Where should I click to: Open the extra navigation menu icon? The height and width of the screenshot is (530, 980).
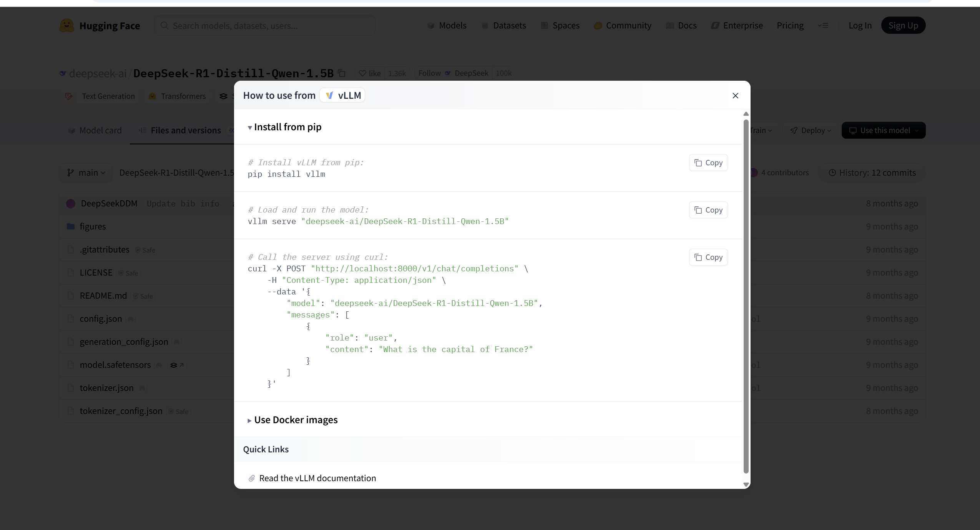pyautogui.click(x=823, y=26)
